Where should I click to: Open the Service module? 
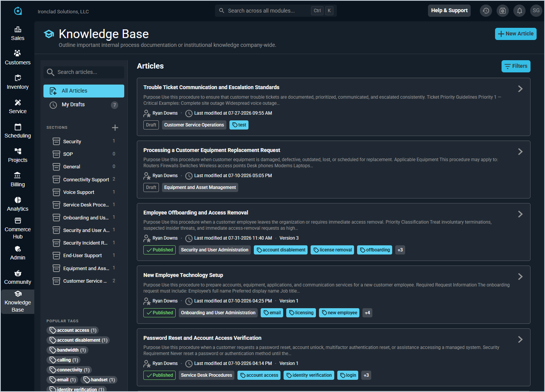18,107
